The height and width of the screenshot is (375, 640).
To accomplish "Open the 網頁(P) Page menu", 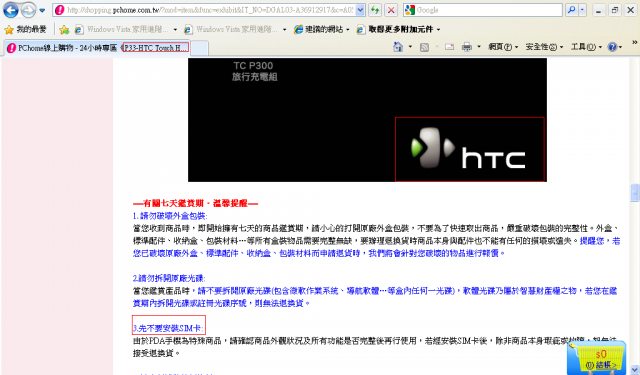I will click(x=503, y=47).
